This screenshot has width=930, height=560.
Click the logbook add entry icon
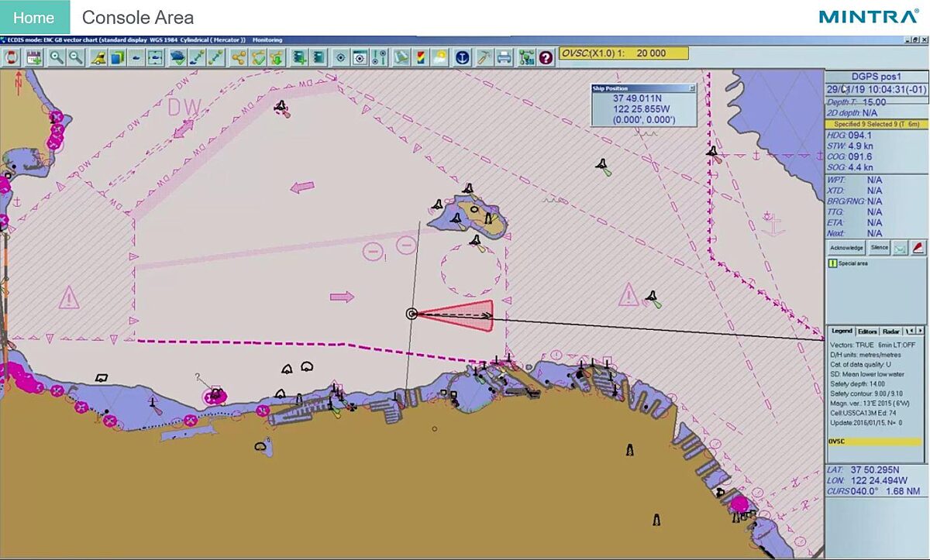coord(300,57)
